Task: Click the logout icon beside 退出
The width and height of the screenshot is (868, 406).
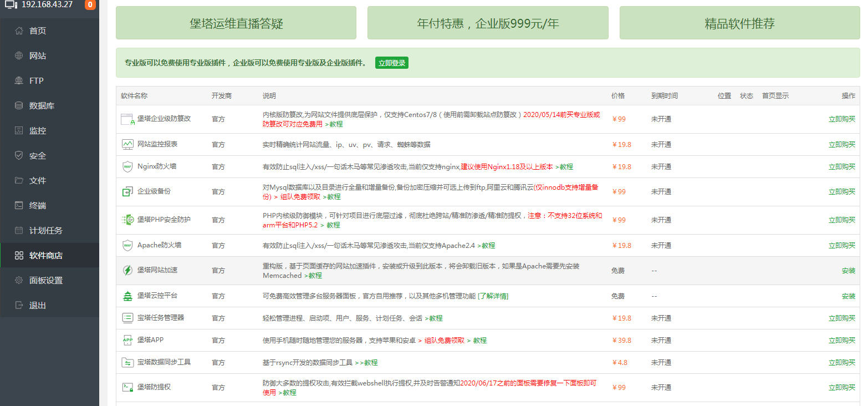Action: (x=19, y=305)
